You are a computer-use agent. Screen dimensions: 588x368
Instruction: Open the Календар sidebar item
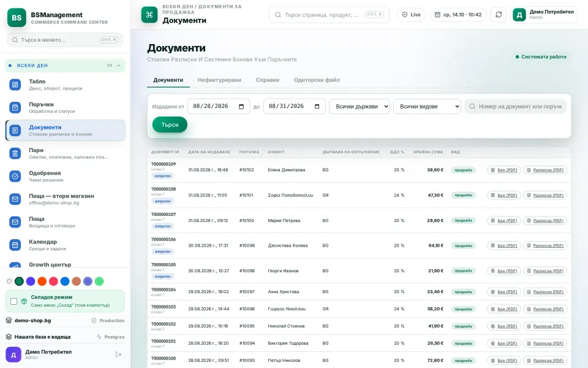[x=65, y=245]
